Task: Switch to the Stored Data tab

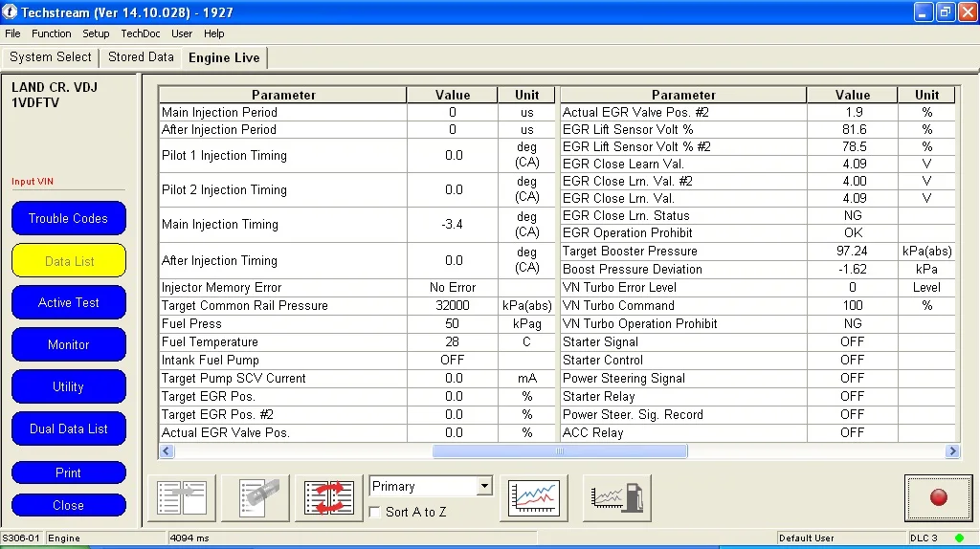Action: tap(141, 56)
